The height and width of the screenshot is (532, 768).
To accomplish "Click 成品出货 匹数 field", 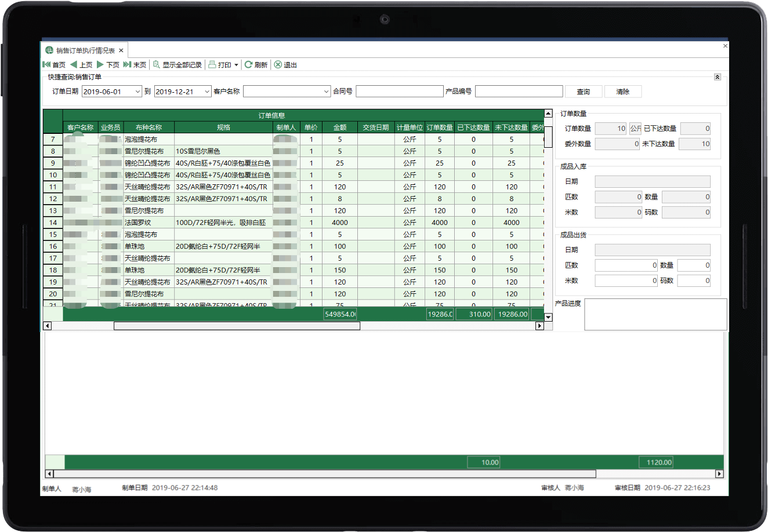I will click(626, 265).
